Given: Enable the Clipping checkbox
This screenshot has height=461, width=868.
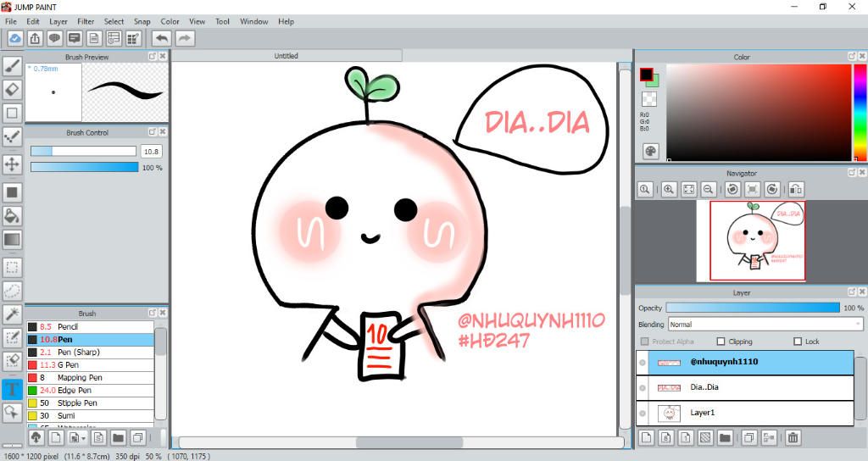Looking at the screenshot, I should coord(721,342).
